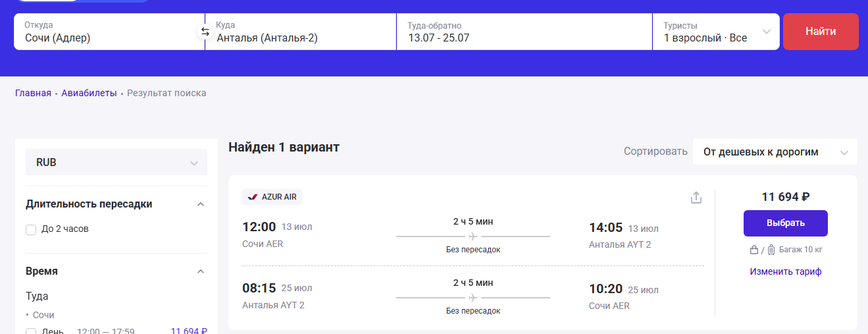Click the price 11 694 ₽ on flight card
This screenshot has width=868, height=334.
[x=786, y=197]
